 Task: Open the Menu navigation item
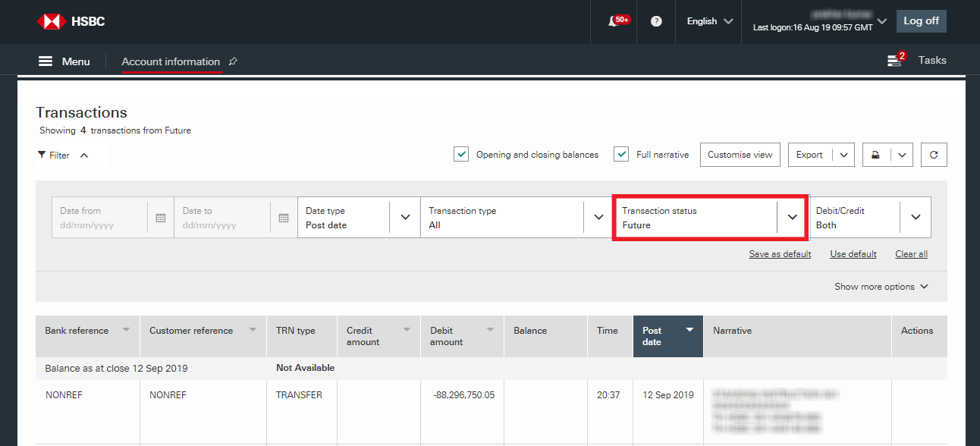click(x=76, y=61)
